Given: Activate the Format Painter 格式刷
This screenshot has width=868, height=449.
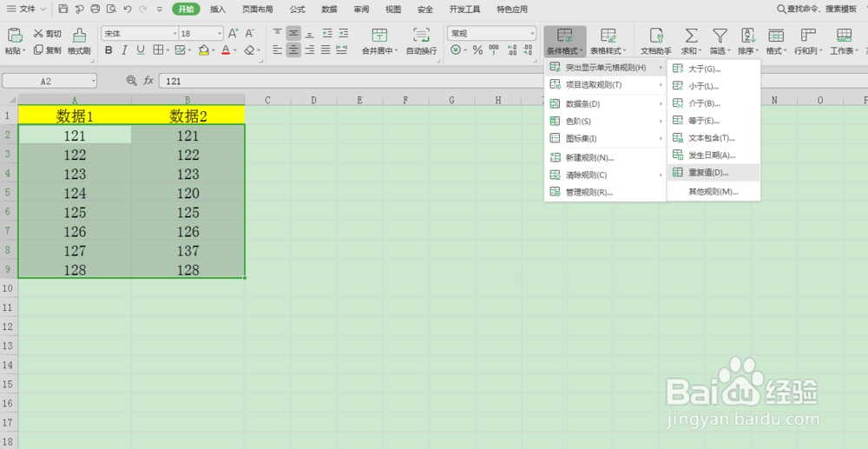Looking at the screenshot, I should pyautogui.click(x=79, y=41).
